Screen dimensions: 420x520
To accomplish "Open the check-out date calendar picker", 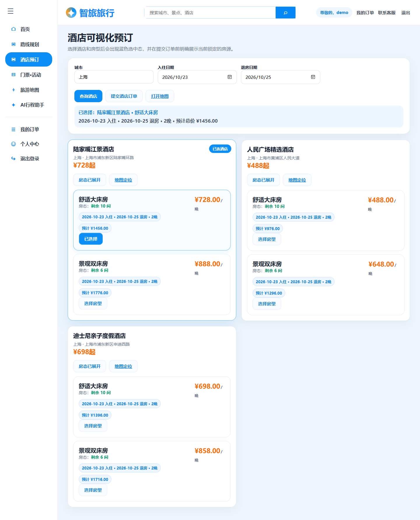I will coord(313,77).
